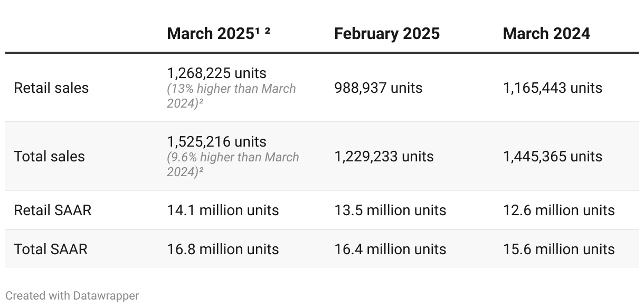Click the 1,229,233 units cell
This screenshot has height=308, width=644.
point(384,156)
